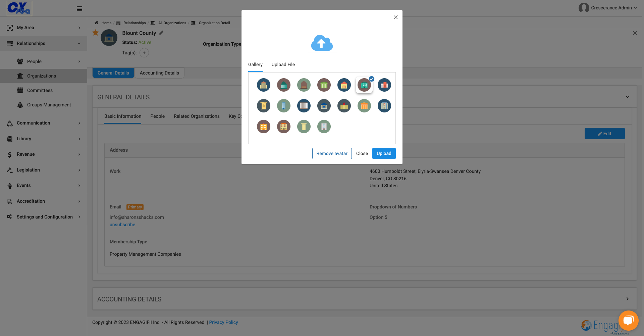Close the avatar dialog with X icon
The width and height of the screenshot is (644, 336).
396,17
